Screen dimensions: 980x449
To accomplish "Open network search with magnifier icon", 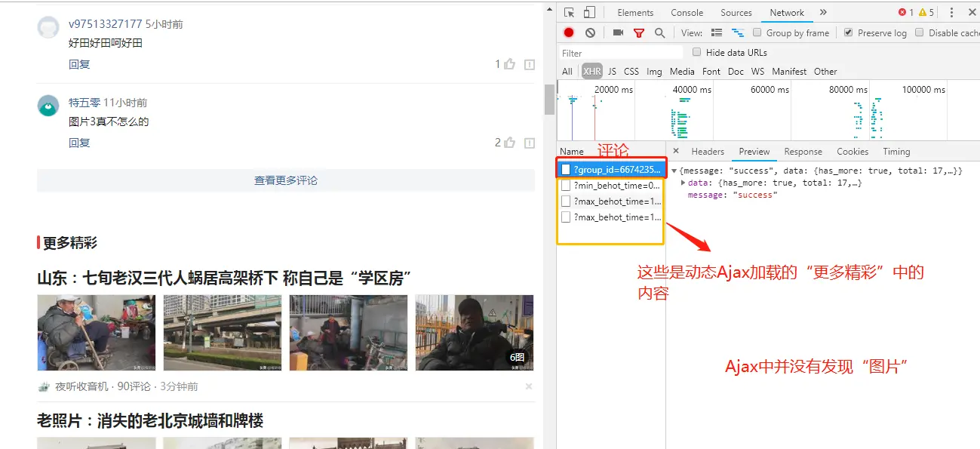I will click(x=659, y=32).
